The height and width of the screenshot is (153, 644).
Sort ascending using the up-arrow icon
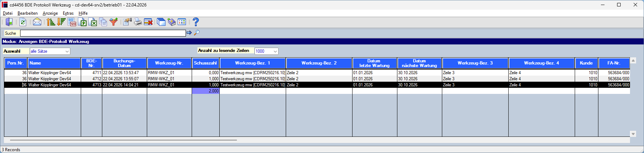(51, 22)
